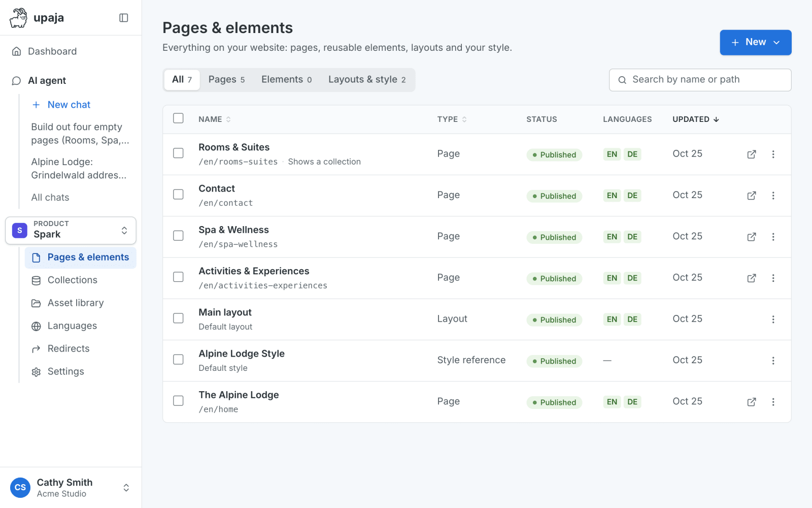View All chats

pyautogui.click(x=50, y=198)
